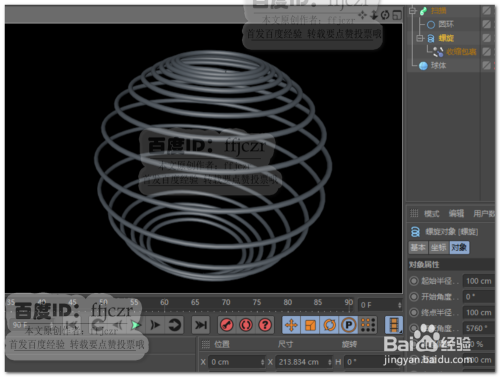This screenshot has height=377, width=500.
Task: Toggle the point level animation dots icon
Action: 368,325
